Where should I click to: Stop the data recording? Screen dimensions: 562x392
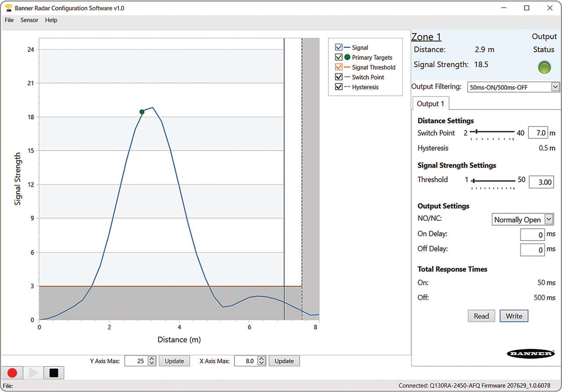click(x=54, y=373)
